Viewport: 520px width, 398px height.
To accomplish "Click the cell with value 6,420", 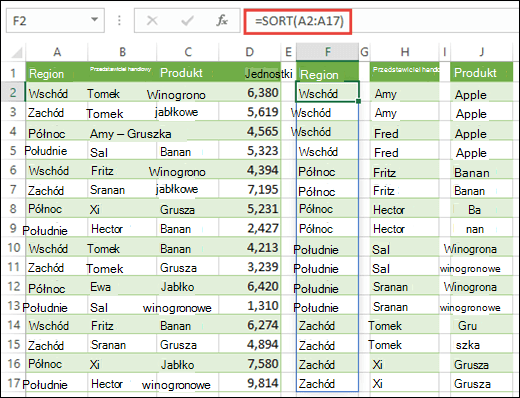I will (250, 286).
